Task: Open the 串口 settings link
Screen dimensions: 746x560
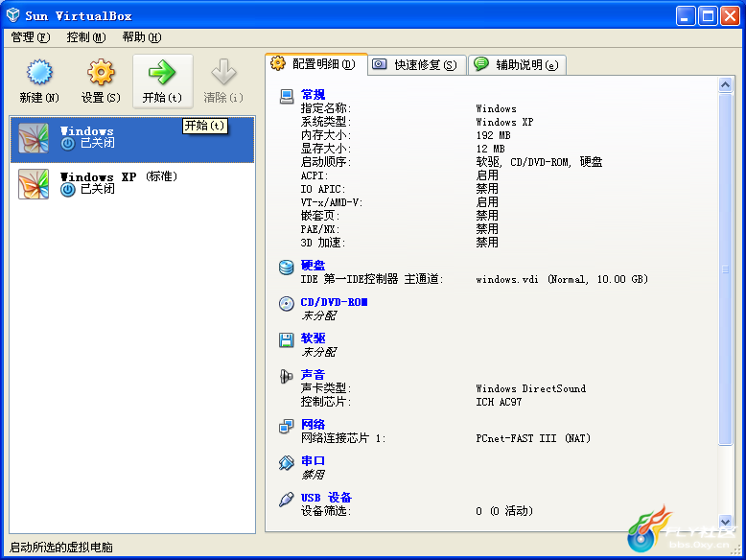Action: tap(313, 461)
